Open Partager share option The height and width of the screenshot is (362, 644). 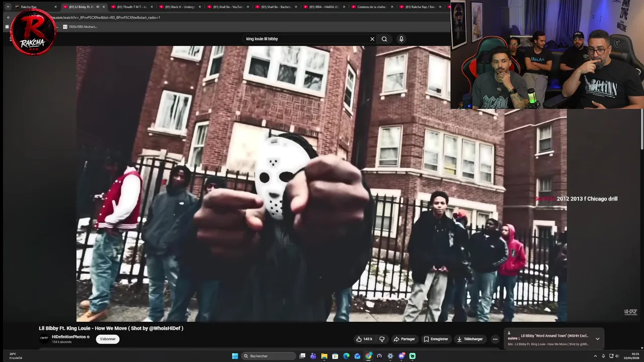tap(404, 339)
